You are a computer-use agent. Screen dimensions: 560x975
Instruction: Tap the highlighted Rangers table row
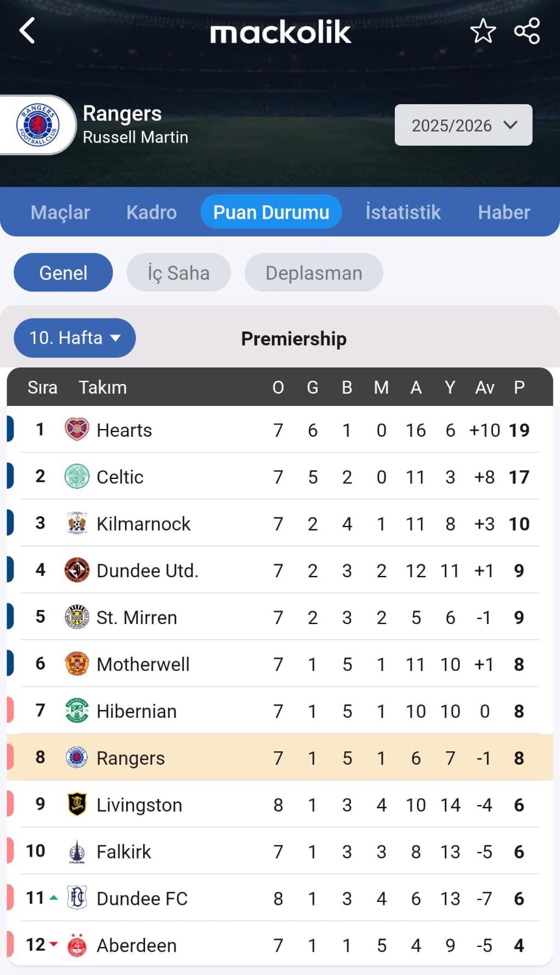pyautogui.click(x=280, y=757)
